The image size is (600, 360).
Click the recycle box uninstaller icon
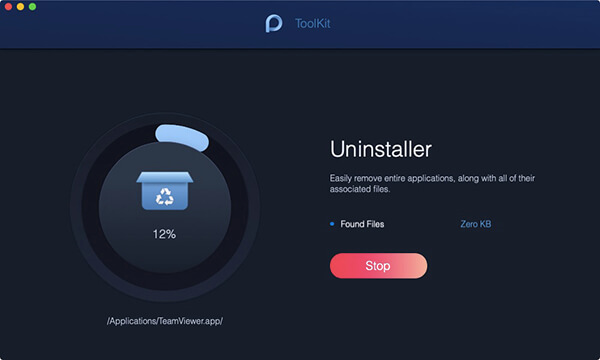click(x=165, y=191)
